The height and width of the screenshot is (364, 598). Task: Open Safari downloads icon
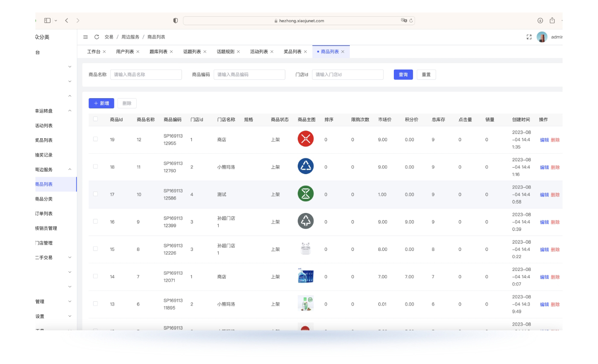point(540,20)
